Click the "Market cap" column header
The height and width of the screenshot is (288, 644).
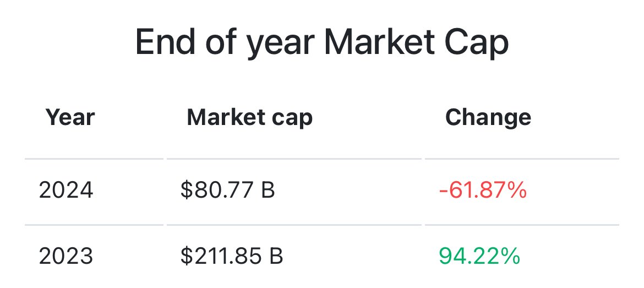249,117
